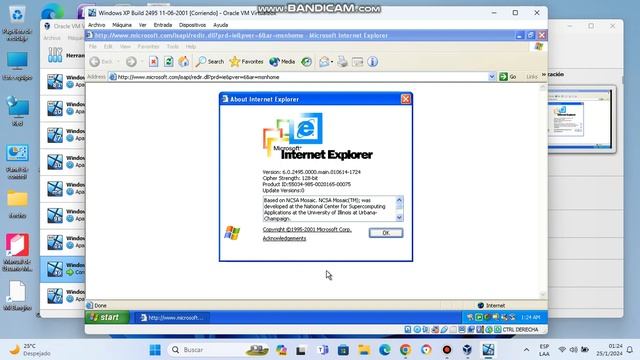Close the About Internet Explorer dialog
The image size is (640, 360).
[x=405, y=99]
